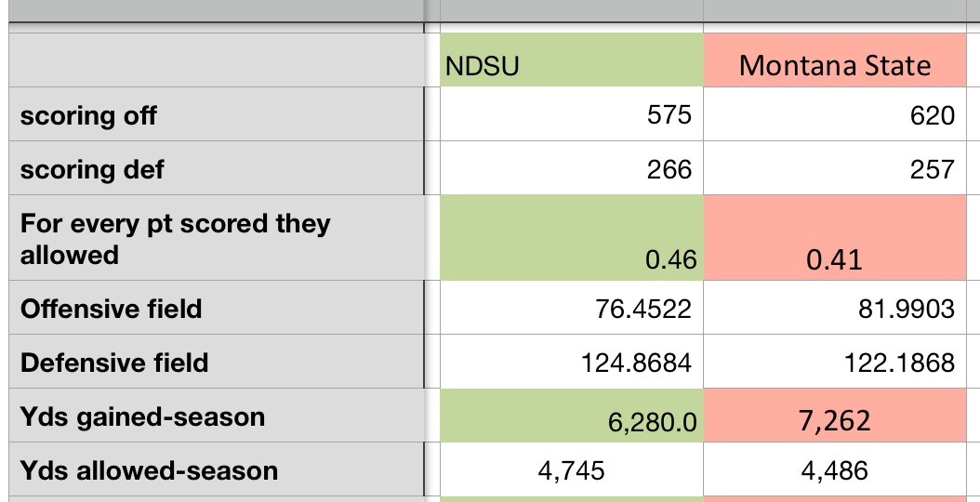Click the "Yds allowed-season" row label
This screenshot has height=502, width=980.
click(x=149, y=470)
